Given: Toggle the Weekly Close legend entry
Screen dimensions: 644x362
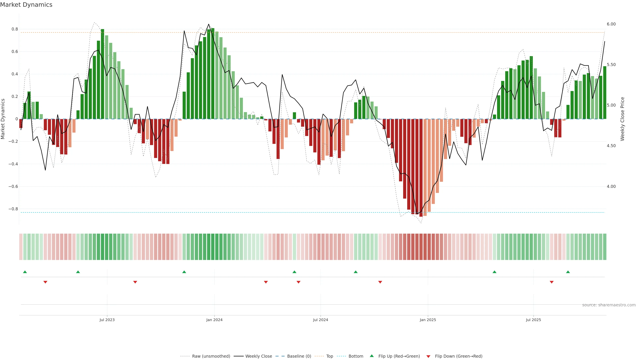Looking at the screenshot, I should (258, 356).
